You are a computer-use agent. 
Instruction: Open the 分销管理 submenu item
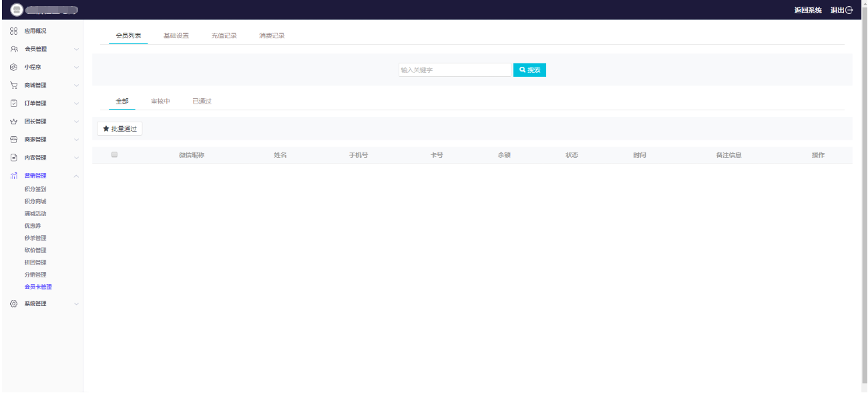(35, 275)
